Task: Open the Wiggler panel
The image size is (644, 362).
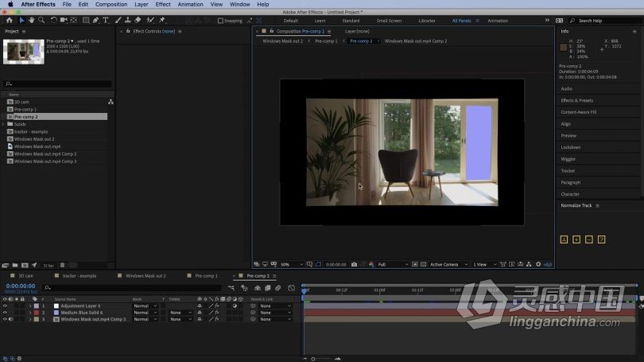Action: tap(568, 159)
